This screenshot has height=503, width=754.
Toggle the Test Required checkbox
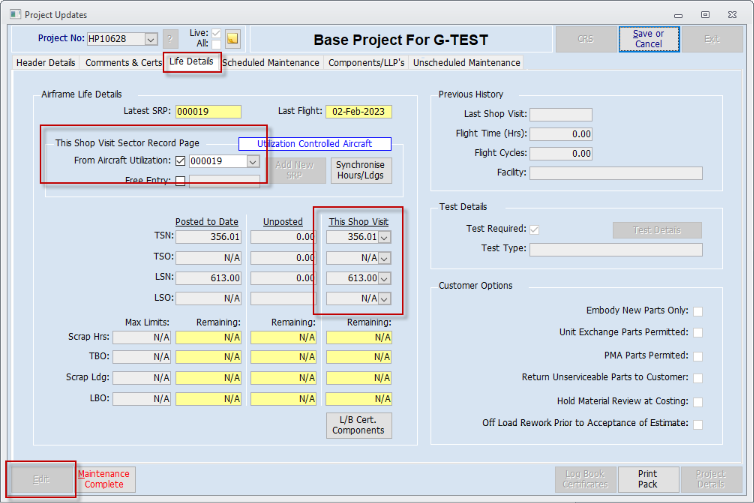pyautogui.click(x=534, y=230)
